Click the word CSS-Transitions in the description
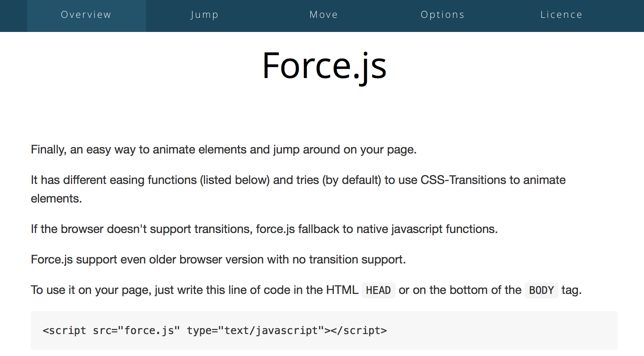 (x=463, y=180)
